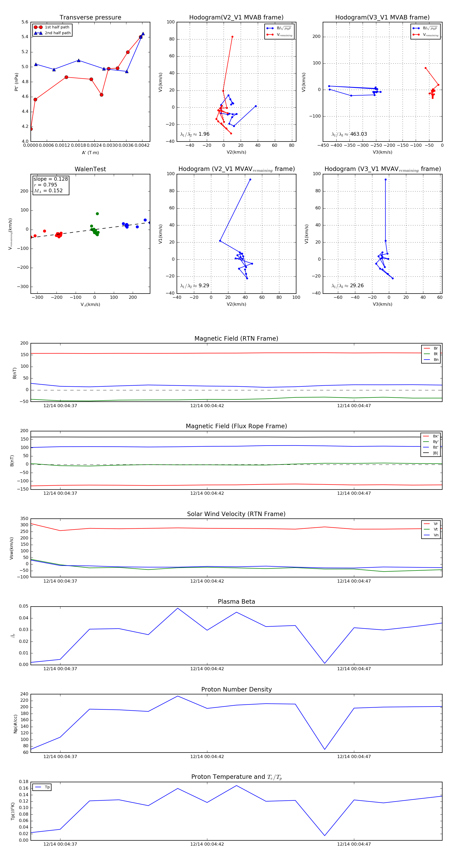Select the "Bt" legend entry
473x868 pixels.
431,354
